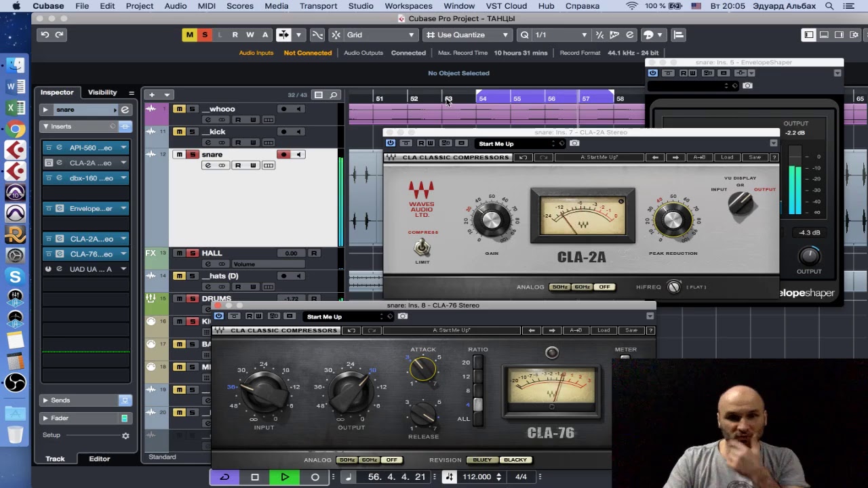Click the Record transport button
Viewport: 868px width, 488px height.
(x=315, y=477)
